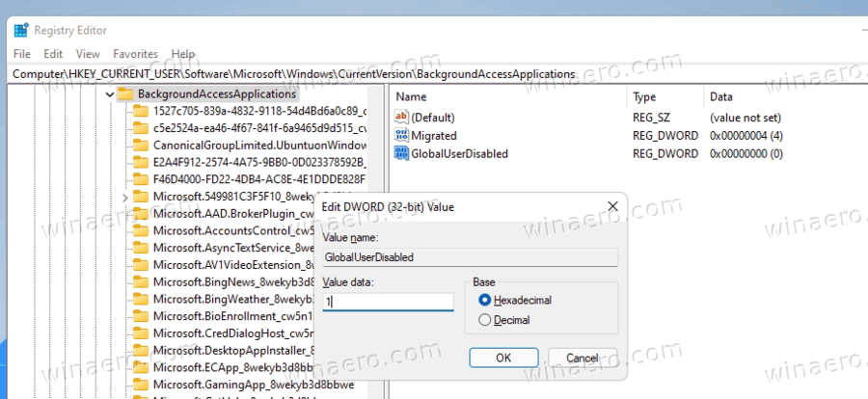
Task: Open the File menu
Action: pyautogui.click(x=21, y=54)
